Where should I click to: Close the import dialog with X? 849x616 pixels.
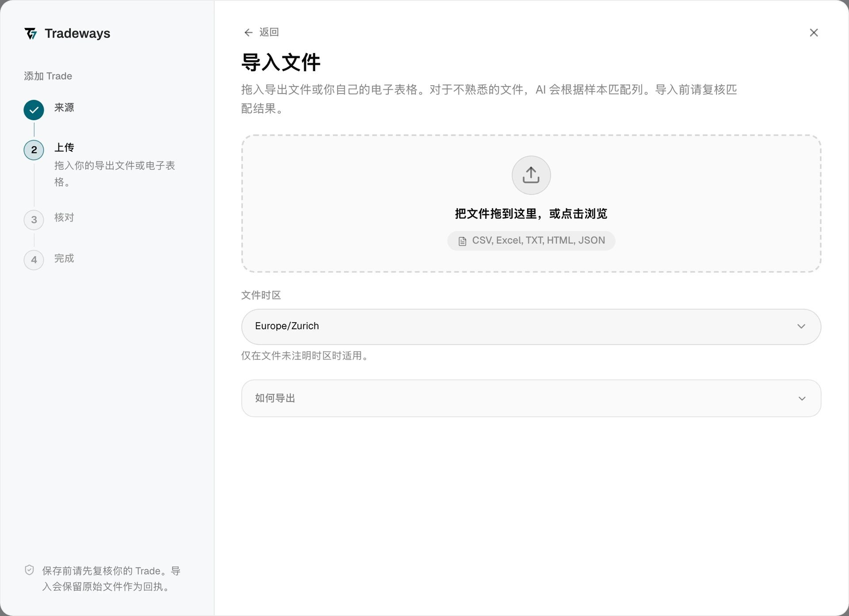click(x=814, y=33)
